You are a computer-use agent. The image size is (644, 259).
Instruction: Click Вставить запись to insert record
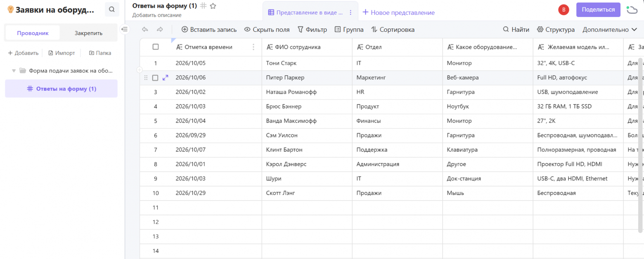(x=209, y=30)
